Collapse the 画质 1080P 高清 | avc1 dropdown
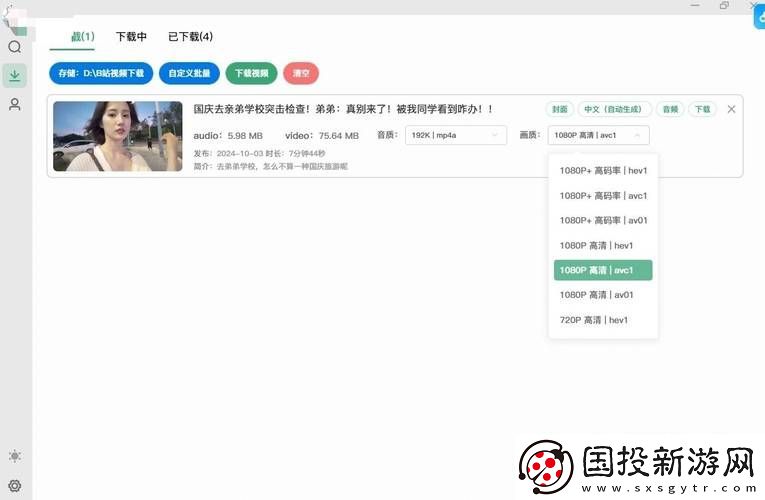This screenshot has height=500, width=765. (598, 135)
